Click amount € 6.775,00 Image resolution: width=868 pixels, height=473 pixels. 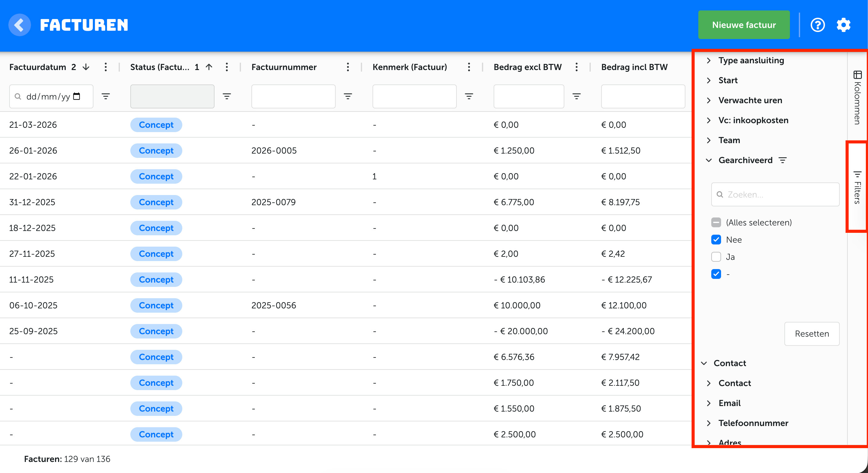coord(514,202)
